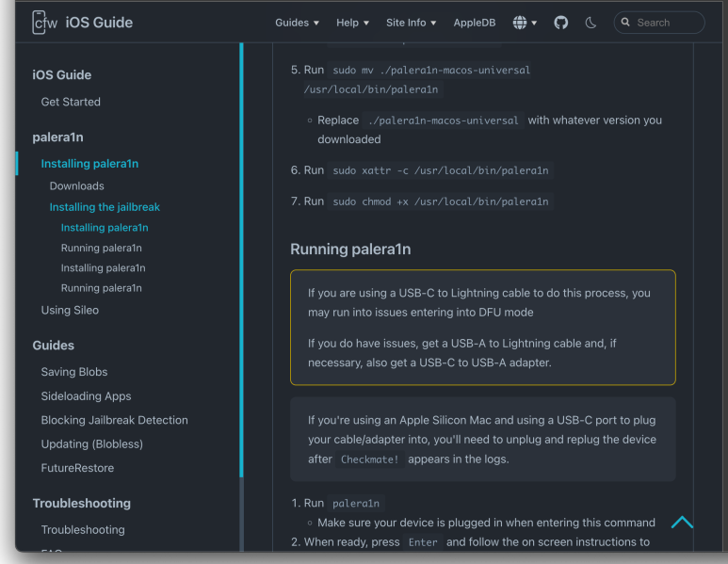Open the AppleDB navbar link
728x564 pixels.
475,23
